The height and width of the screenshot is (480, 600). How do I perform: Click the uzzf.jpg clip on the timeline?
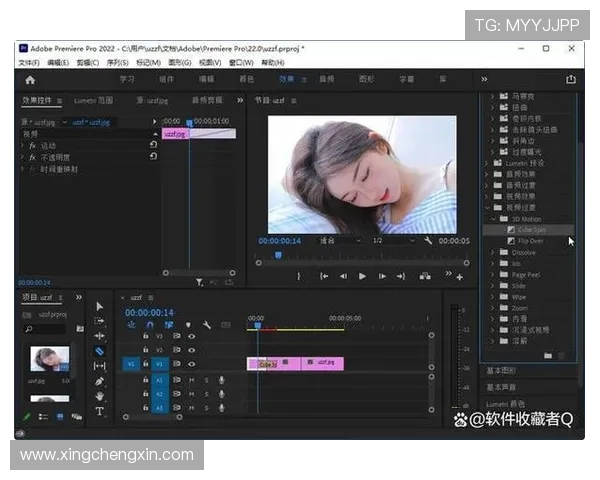coord(325,363)
